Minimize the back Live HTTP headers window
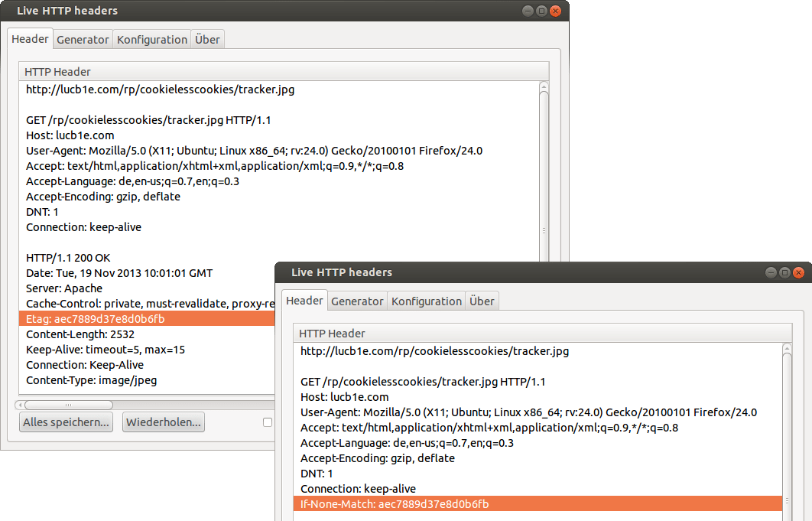812x521 pixels. [528, 11]
